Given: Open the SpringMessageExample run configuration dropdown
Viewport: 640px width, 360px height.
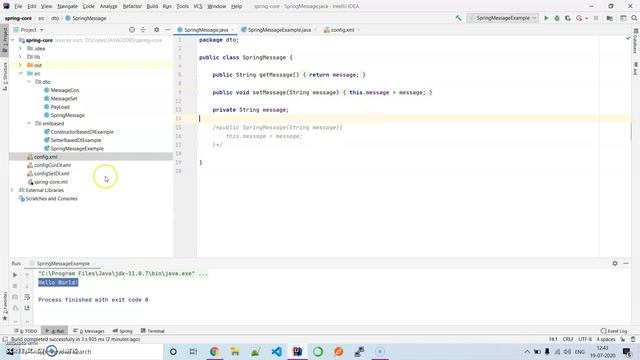Looking at the screenshot, I should pyautogui.click(x=503, y=18).
